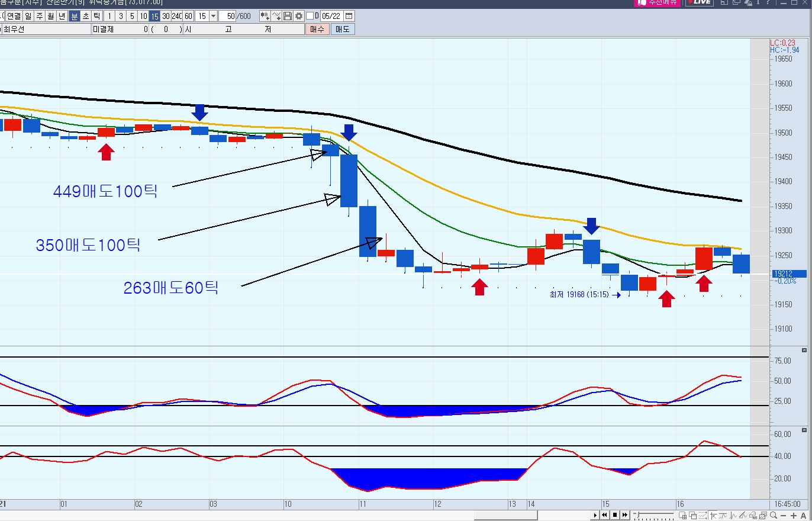Screen dimensions: 812x521
Task: Click the minus zoom-out icon at bottom right
Action: (784, 516)
